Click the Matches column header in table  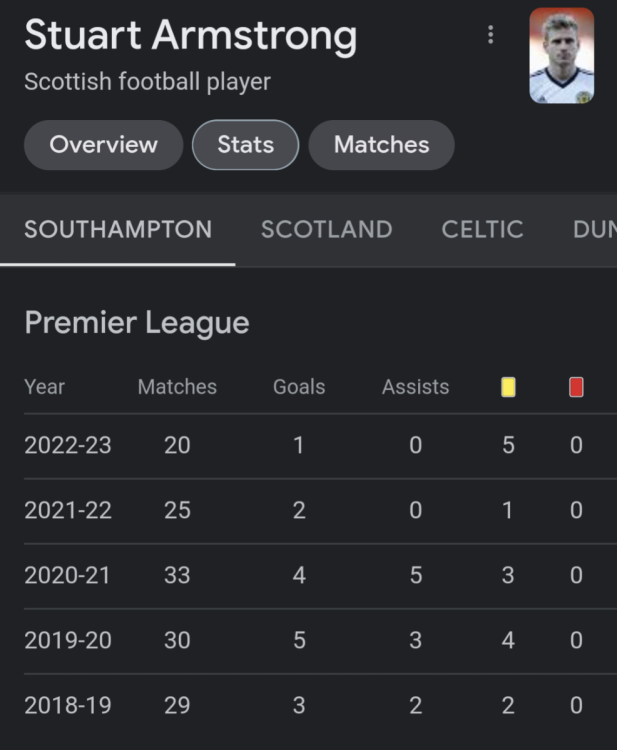[x=177, y=387]
